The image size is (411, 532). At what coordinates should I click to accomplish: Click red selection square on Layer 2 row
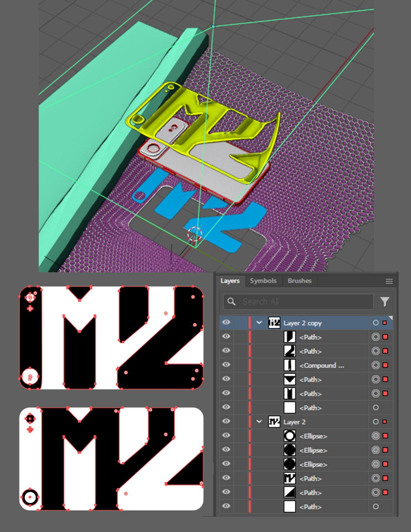pos(385,422)
